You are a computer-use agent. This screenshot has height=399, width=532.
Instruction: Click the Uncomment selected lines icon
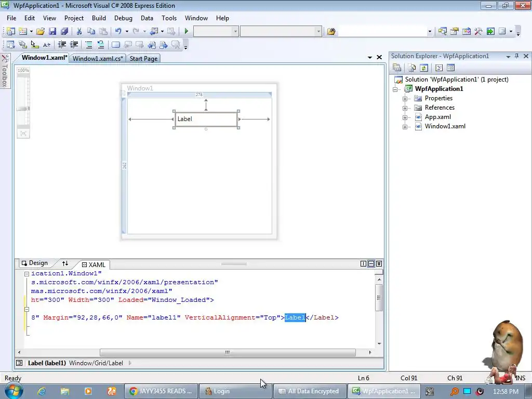tap(100, 45)
